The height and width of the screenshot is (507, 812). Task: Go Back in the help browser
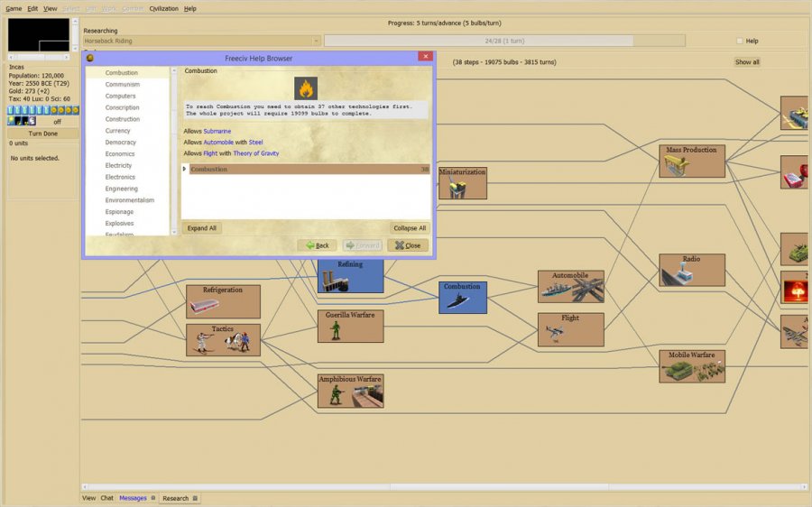pyautogui.click(x=317, y=245)
